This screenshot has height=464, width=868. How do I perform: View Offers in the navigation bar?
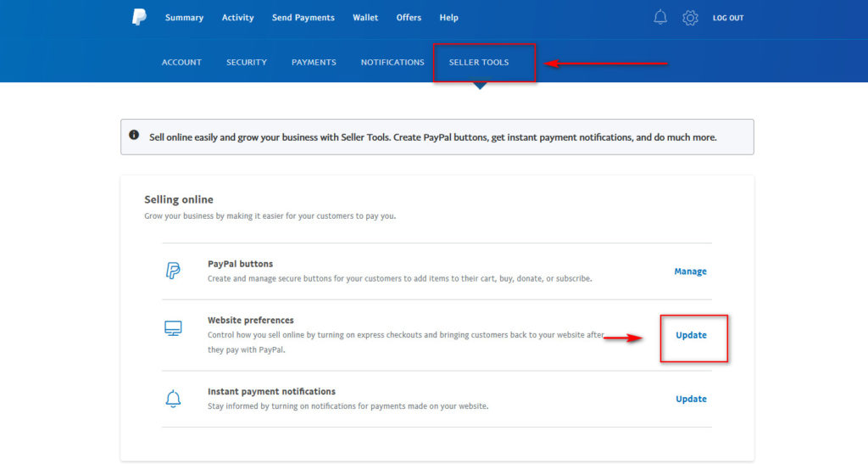pos(409,18)
